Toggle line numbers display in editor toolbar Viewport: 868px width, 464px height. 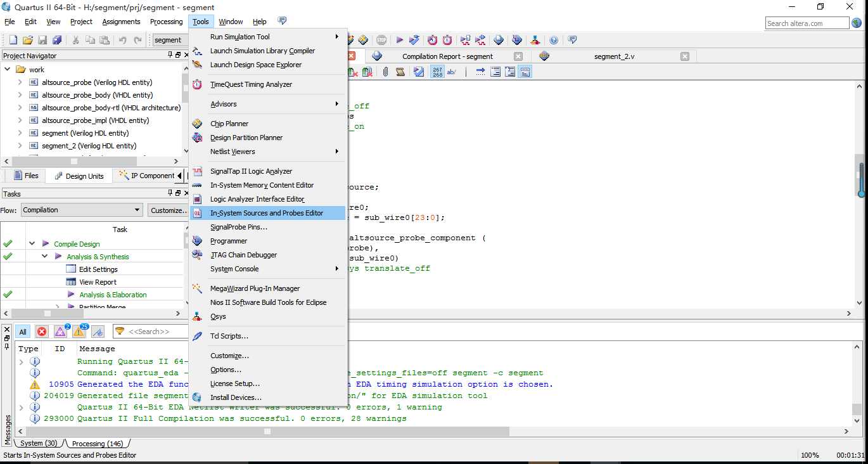coord(438,72)
